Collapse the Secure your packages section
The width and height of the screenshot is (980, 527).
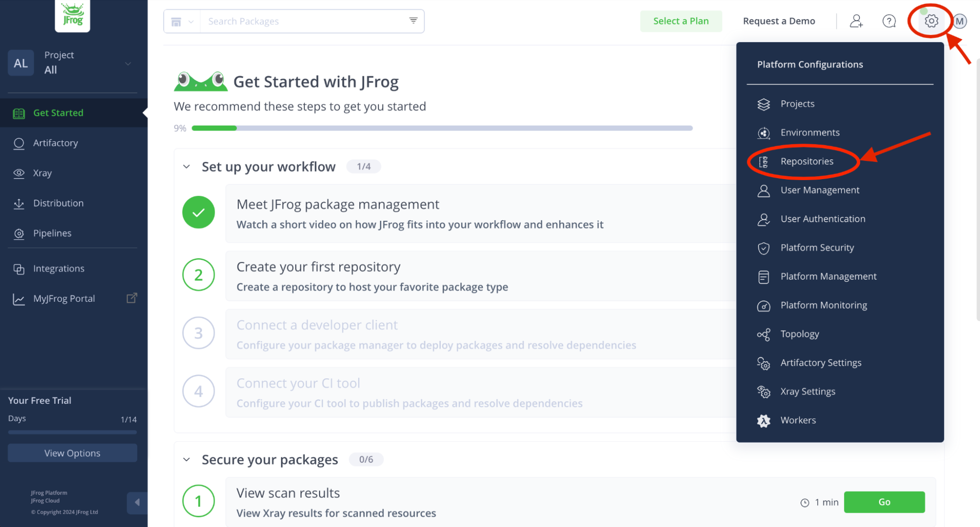pyautogui.click(x=187, y=459)
